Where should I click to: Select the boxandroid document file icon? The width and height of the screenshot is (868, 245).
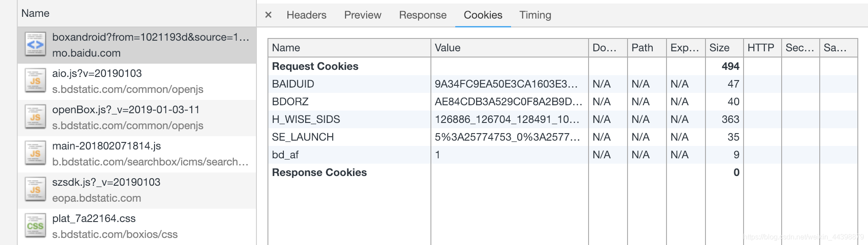(x=35, y=45)
